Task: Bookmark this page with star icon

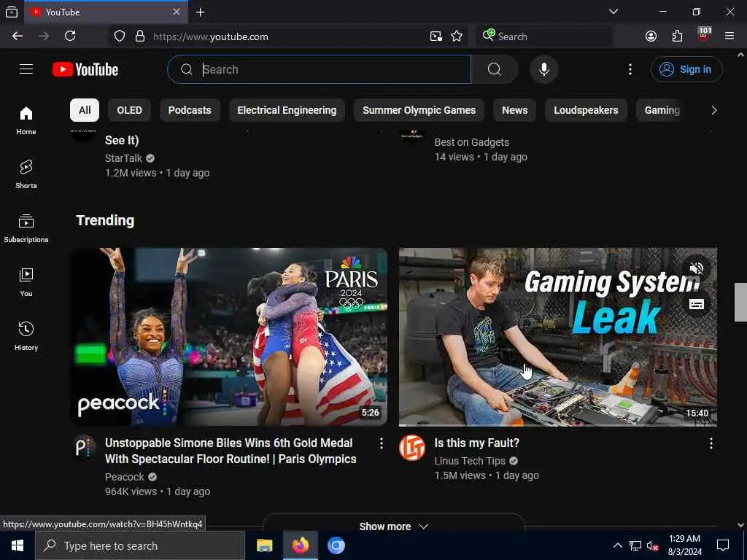Action: pyautogui.click(x=457, y=36)
